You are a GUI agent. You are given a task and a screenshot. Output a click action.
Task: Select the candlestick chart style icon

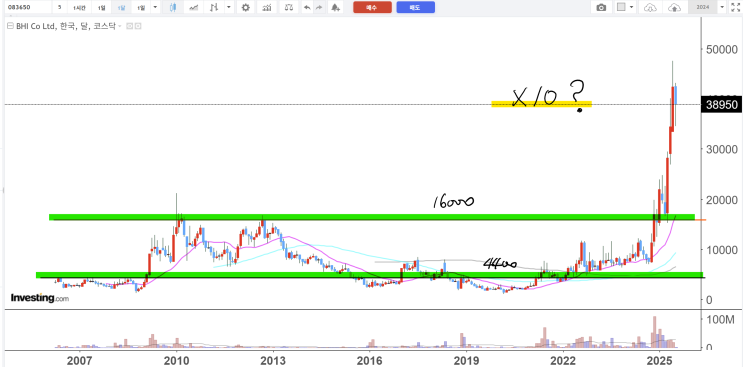173,7
